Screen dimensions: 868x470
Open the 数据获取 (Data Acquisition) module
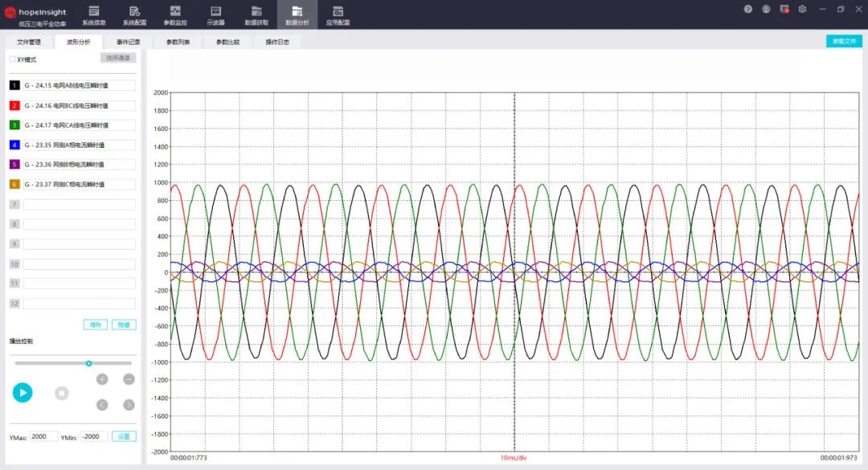pos(256,14)
